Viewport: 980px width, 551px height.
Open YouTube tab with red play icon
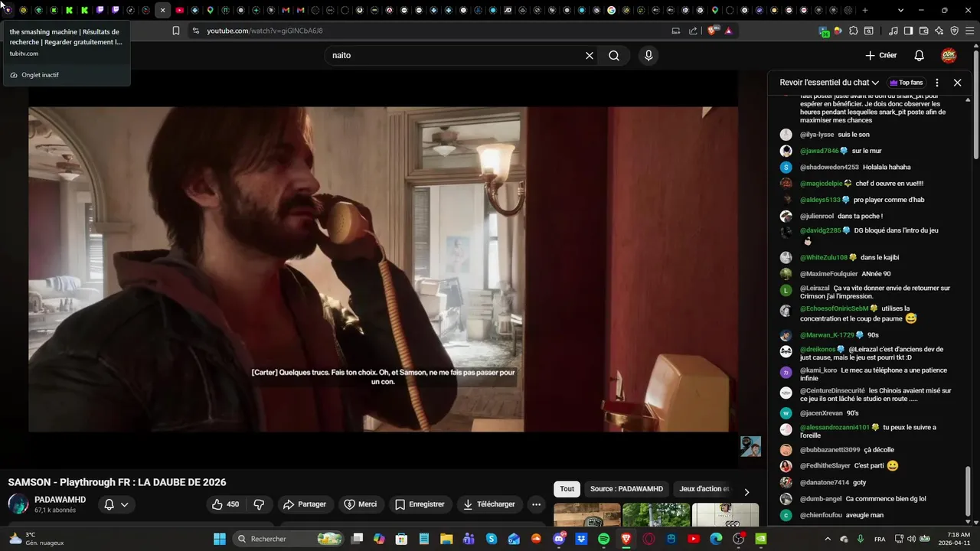179,10
